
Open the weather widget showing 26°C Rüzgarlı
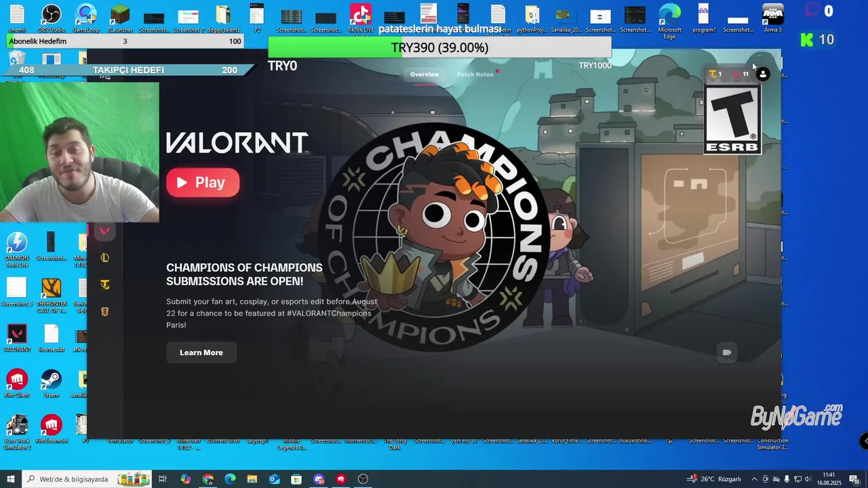click(x=715, y=479)
